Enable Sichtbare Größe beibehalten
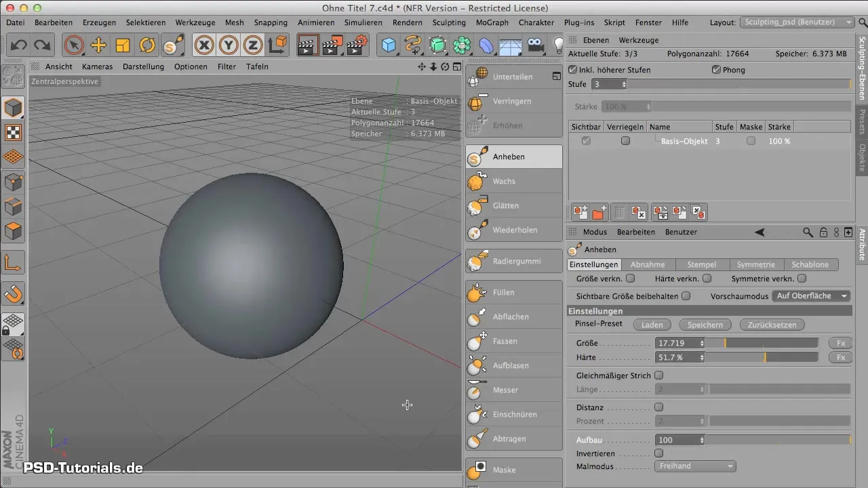This screenshot has height=488, width=868. [686, 296]
